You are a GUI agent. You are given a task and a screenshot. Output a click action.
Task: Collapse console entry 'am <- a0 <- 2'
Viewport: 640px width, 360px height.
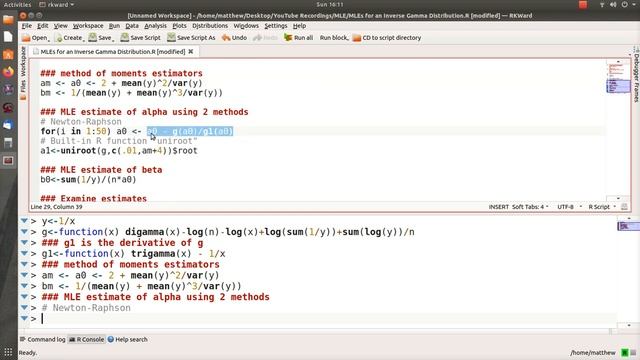pyautogui.click(x=24, y=275)
